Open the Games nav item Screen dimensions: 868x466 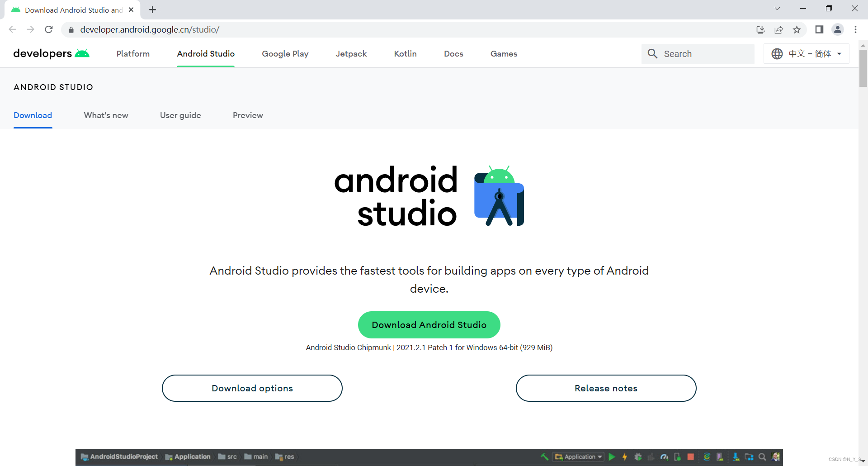click(x=504, y=54)
